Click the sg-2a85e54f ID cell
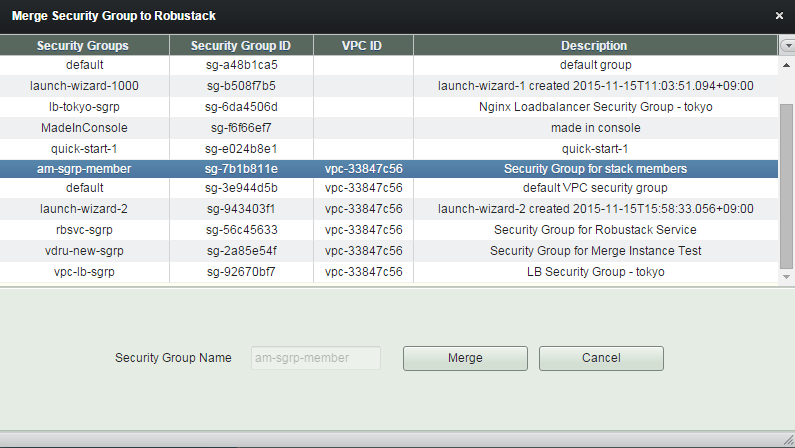The width and height of the screenshot is (795, 448). pos(241,251)
